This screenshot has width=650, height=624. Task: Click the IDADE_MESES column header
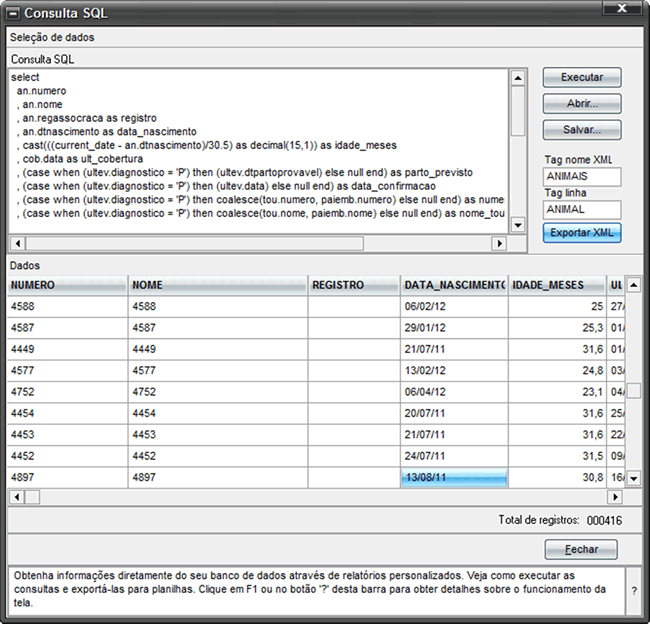tap(557, 285)
